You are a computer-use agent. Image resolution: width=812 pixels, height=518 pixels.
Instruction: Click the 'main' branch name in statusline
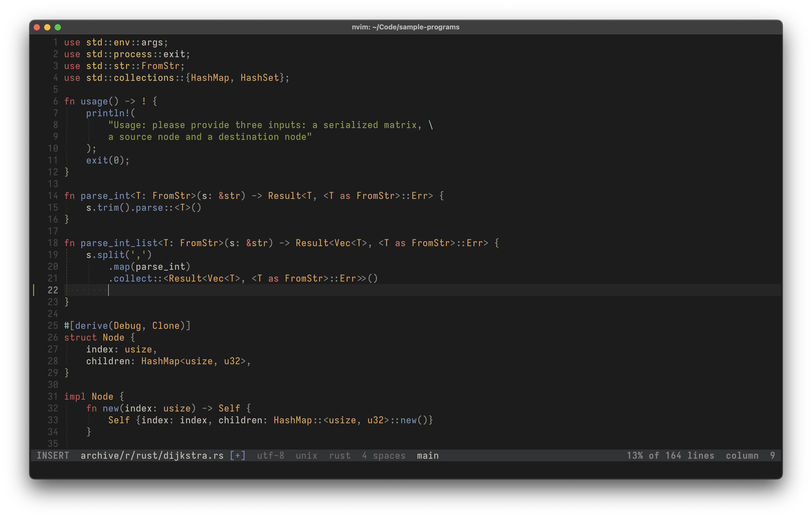(428, 456)
